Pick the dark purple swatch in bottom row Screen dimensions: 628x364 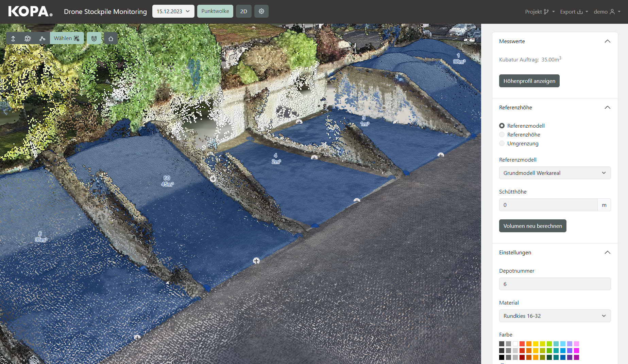click(x=570, y=357)
